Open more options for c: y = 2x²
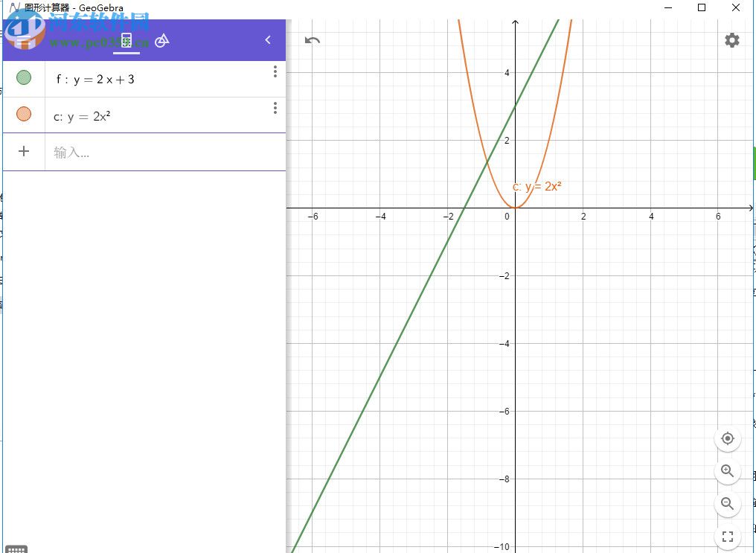Viewport: 756px width, 553px height. click(275, 108)
